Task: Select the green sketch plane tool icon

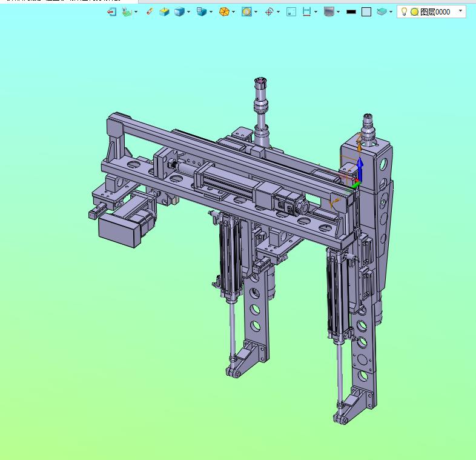Action: [127, 12]
